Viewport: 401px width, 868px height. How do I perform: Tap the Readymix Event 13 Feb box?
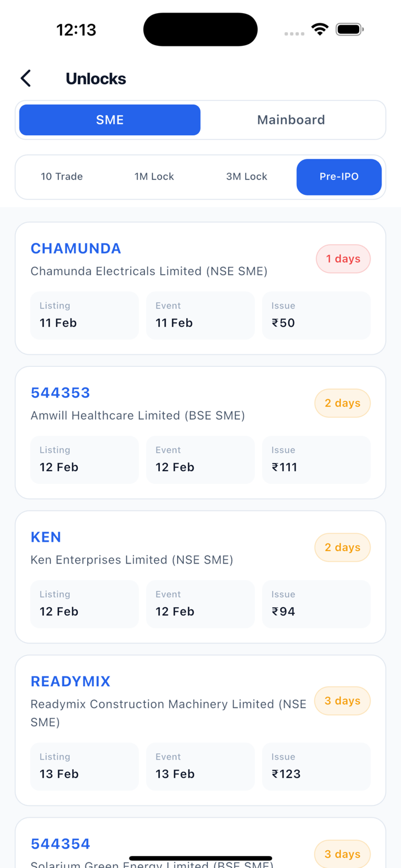200,767
